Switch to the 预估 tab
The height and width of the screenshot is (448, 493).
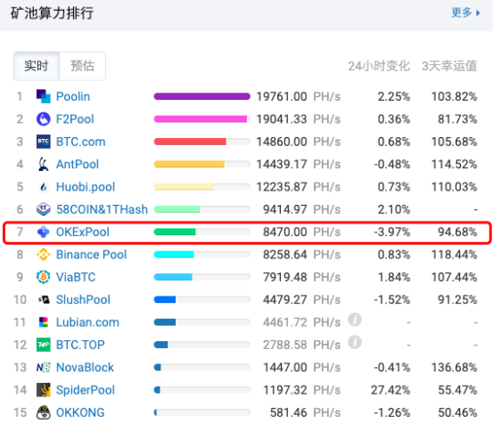82,66
